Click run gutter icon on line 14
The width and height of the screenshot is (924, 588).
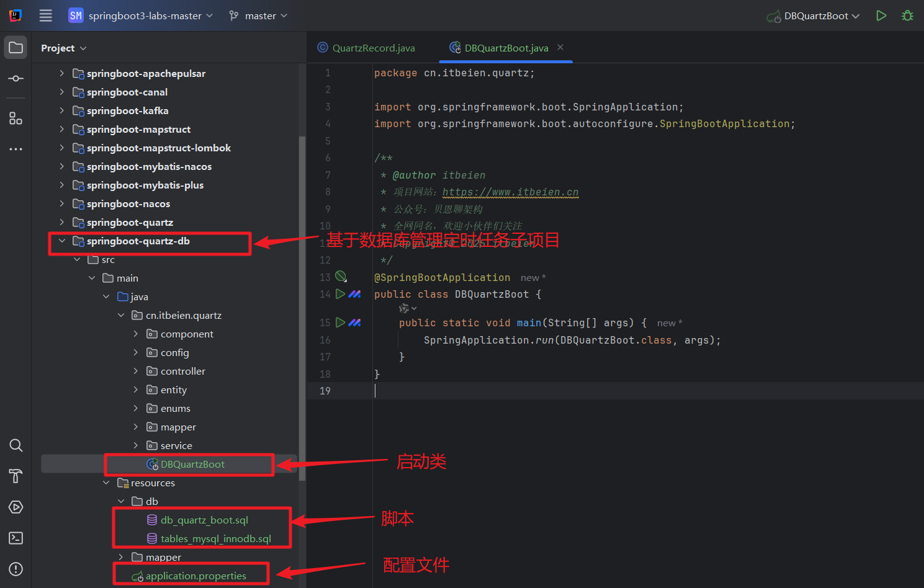[x=340, y=294]
